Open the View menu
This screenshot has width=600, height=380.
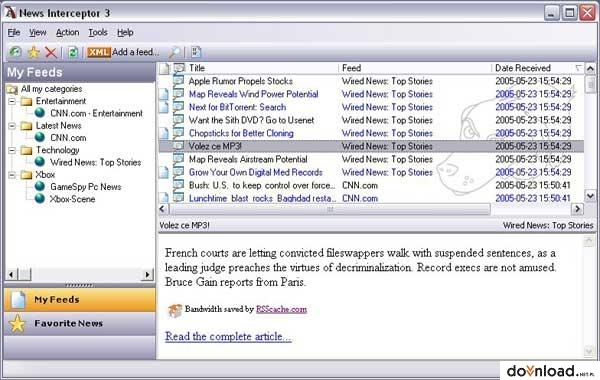pyautogui.click(x=38, y=33)
